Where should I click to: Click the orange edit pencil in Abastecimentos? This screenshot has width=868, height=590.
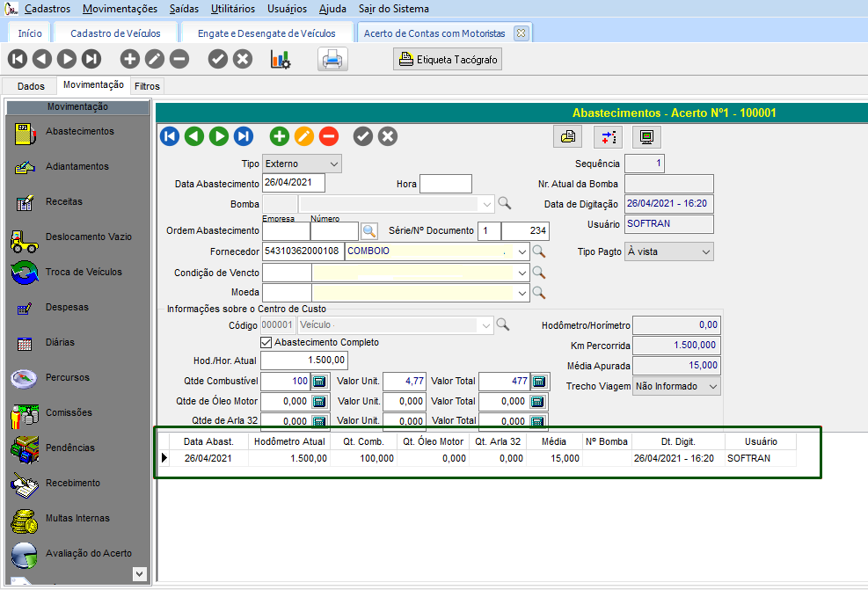(x=304, y=136)
